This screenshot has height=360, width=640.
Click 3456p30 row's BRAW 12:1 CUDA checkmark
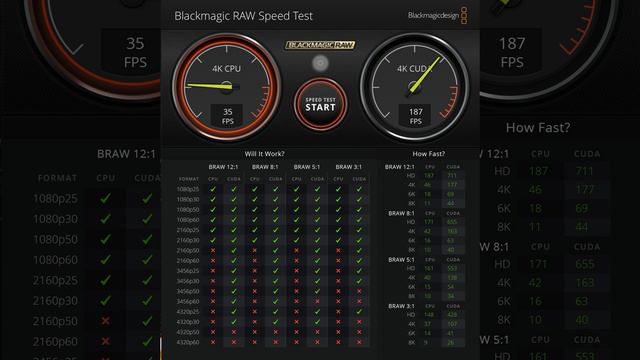(234, 281)
